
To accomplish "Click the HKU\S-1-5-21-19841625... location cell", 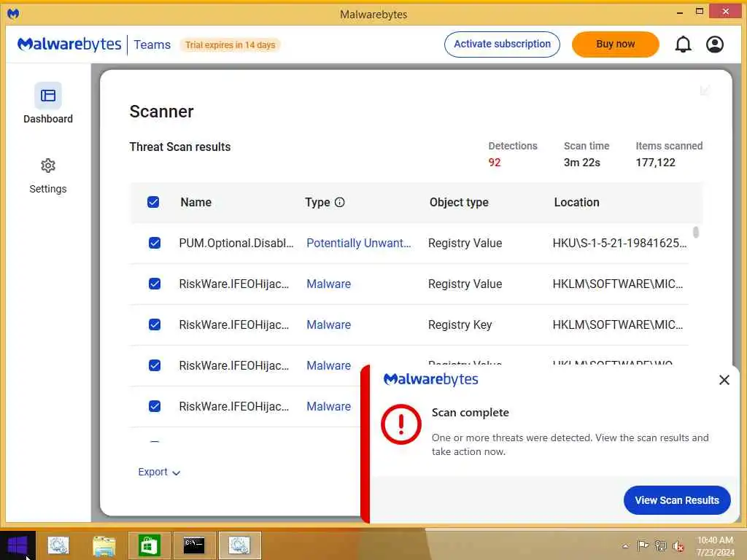I will [x=619, y=244].
